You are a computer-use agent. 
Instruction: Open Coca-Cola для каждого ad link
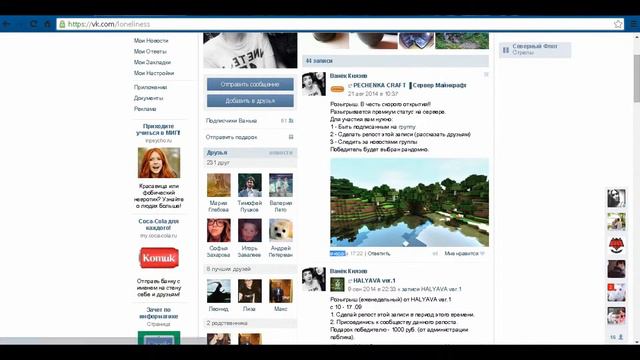[159, 224]
